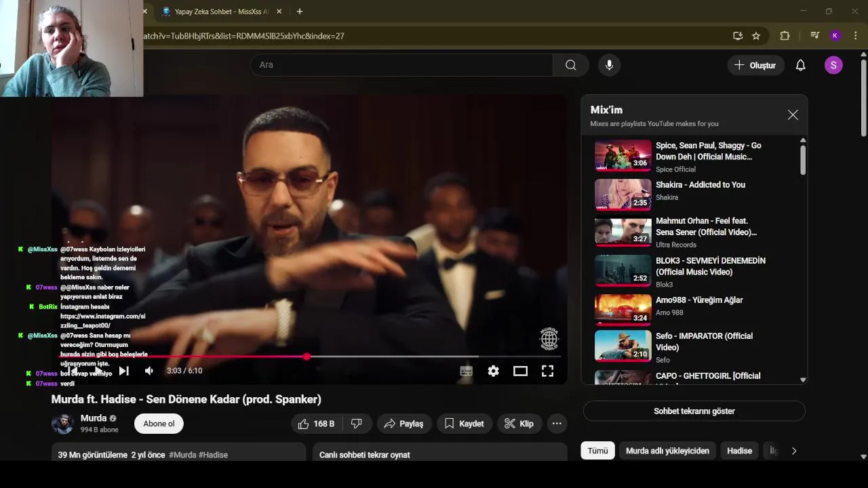Open browser extensions puzzle icon
Image resolution: width=868 pixels, height=488 pixels.
tap(785, 36)
